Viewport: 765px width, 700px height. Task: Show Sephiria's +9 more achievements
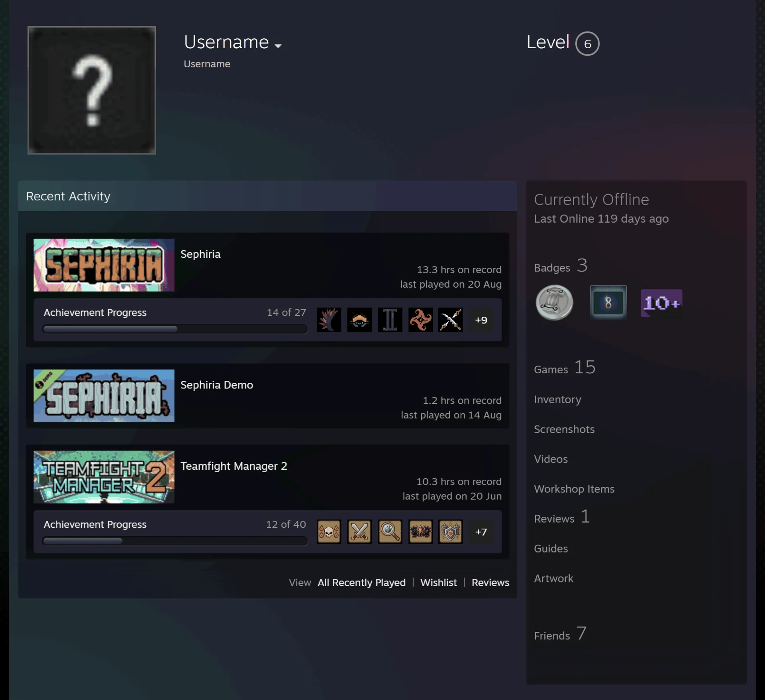[481, 320]
